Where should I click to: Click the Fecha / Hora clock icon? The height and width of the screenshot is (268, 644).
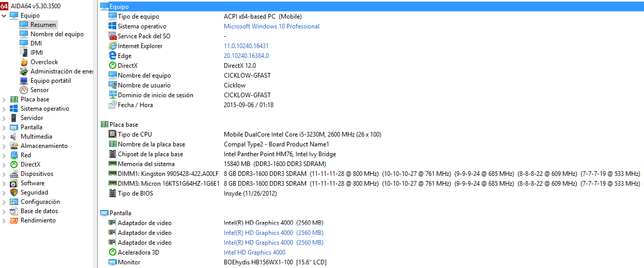113,105
